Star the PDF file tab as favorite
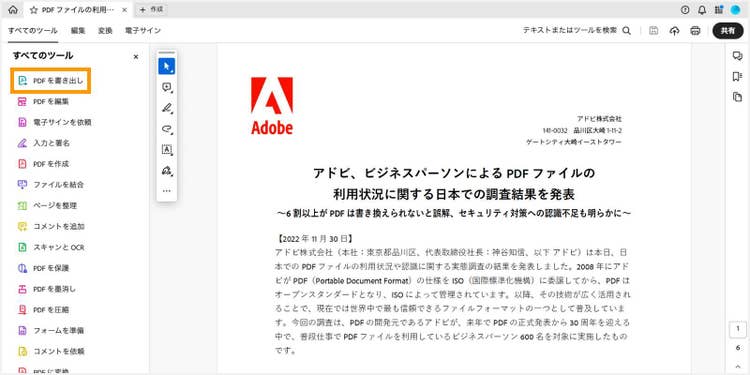This screenshot has width=750, height=375. (34, 10)
